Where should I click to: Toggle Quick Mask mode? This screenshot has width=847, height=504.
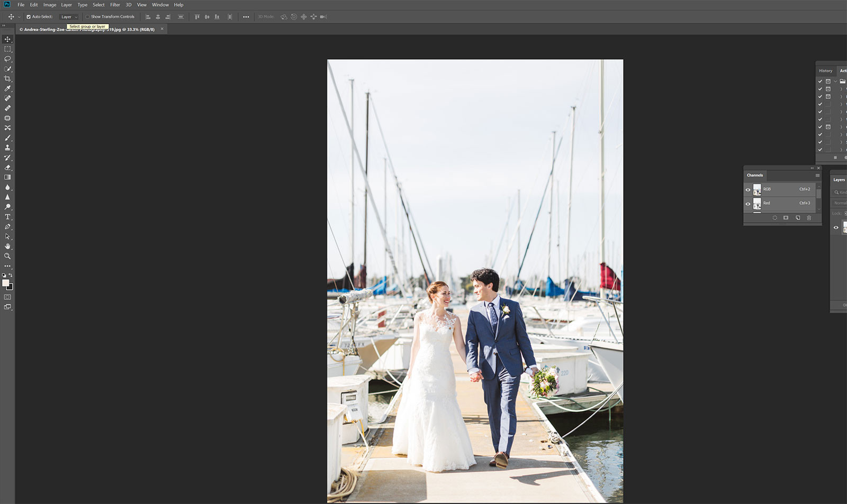(7, 297)
